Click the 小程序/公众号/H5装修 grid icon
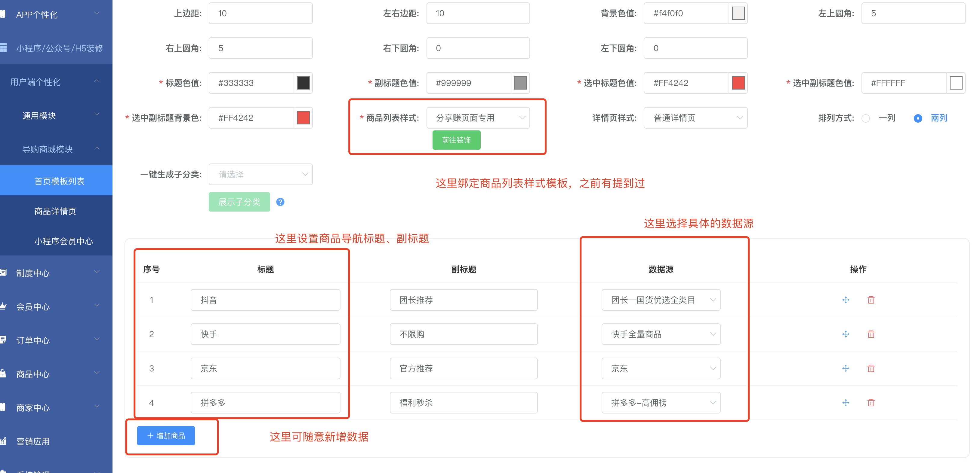Viewport: 980px width, 473px height. 3,47
